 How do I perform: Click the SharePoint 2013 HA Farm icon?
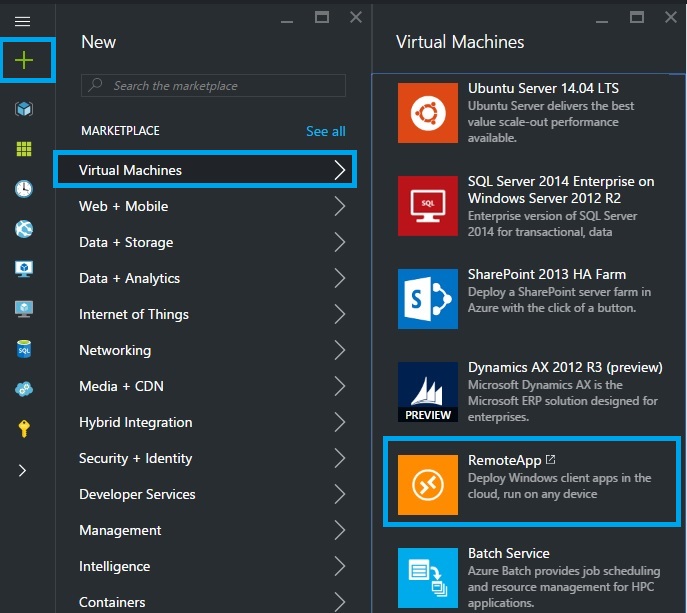(427, 298)
